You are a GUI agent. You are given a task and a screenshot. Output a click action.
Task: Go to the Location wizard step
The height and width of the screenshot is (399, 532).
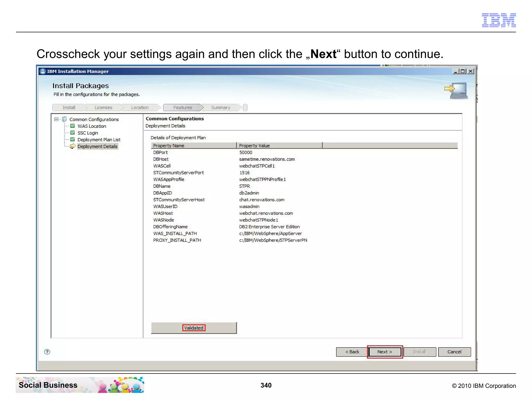click(x=140, y=108)
